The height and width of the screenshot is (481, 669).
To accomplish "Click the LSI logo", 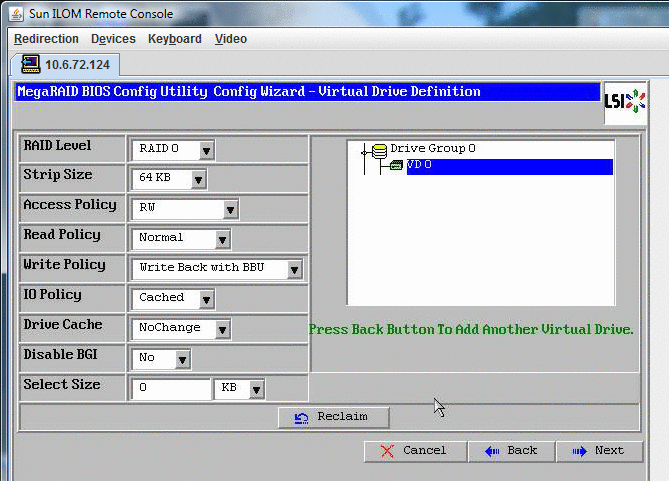I will click(625, 102).
